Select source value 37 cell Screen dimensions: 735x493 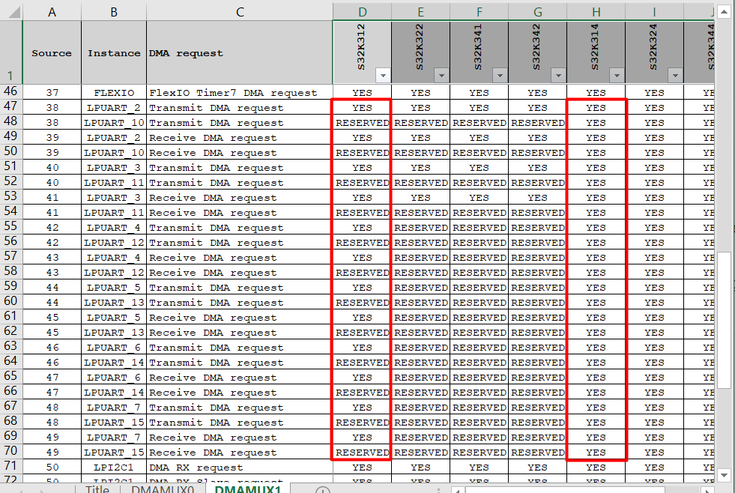(x=52, y=92)
